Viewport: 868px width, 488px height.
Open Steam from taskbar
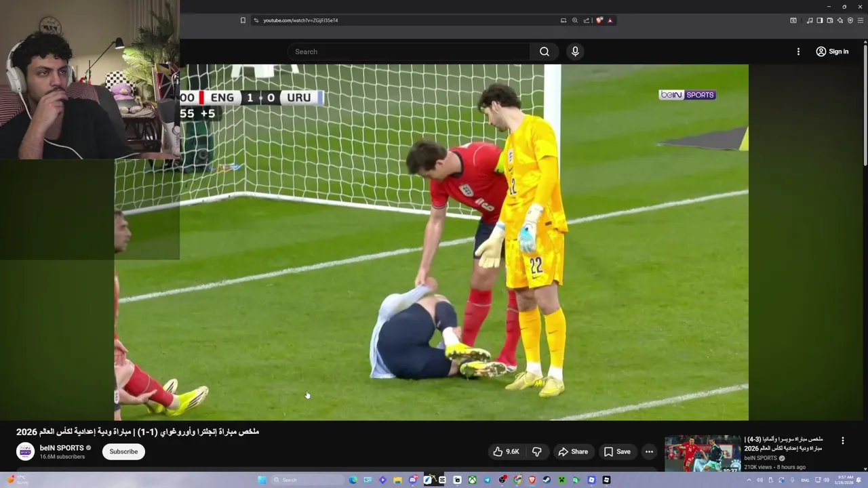pyautogui.click(x=547, y=480)
